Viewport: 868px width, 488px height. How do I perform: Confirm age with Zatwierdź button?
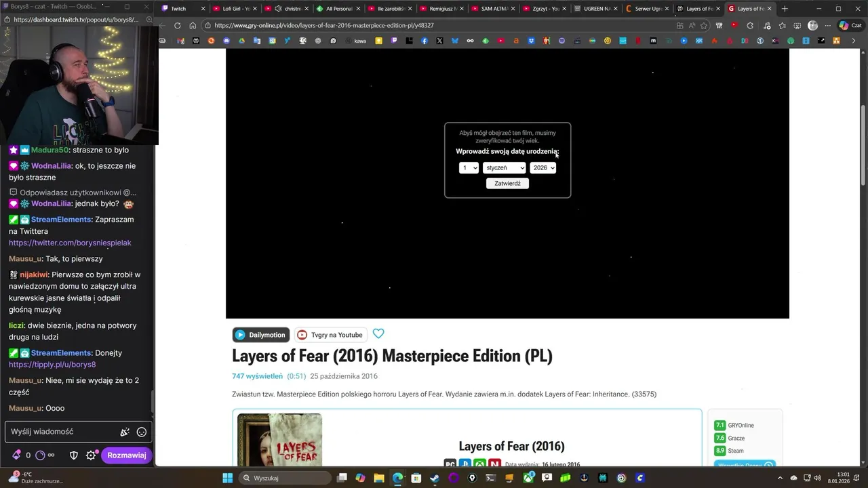[x=507, y=183]
